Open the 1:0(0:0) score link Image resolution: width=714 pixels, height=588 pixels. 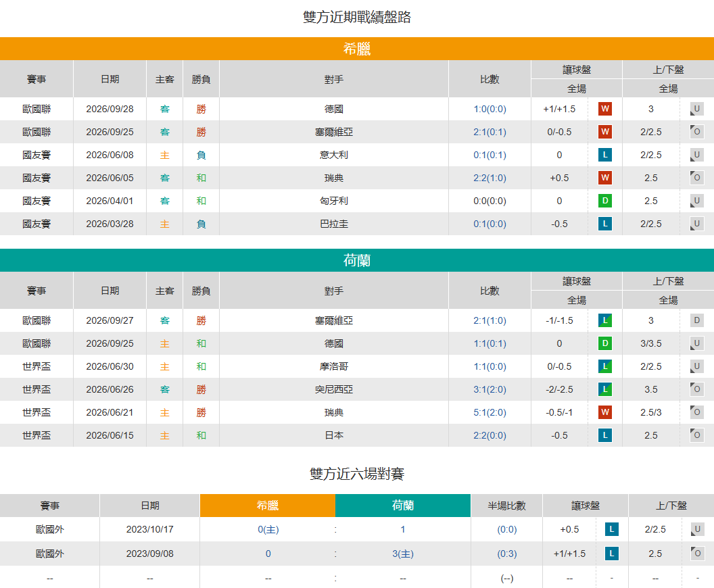tap(490, 109)
